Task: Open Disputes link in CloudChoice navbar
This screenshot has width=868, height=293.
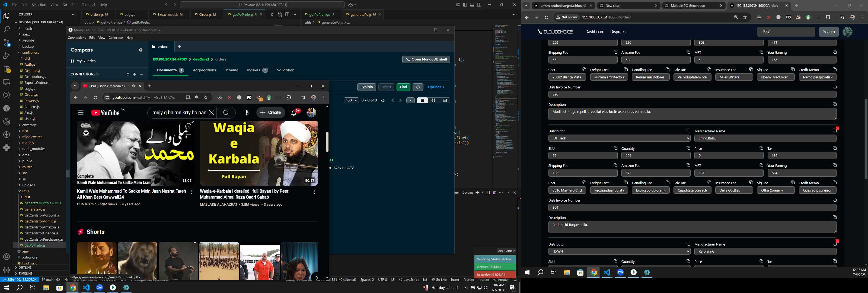Action: coord(618,32)
